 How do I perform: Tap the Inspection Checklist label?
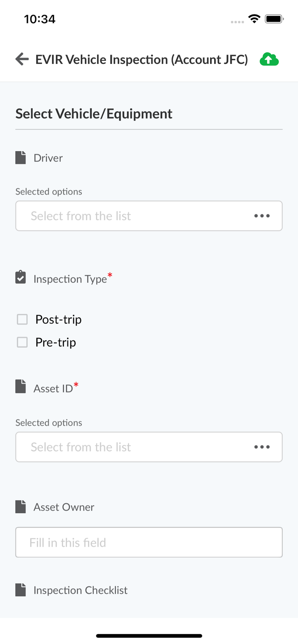[80, 590]
